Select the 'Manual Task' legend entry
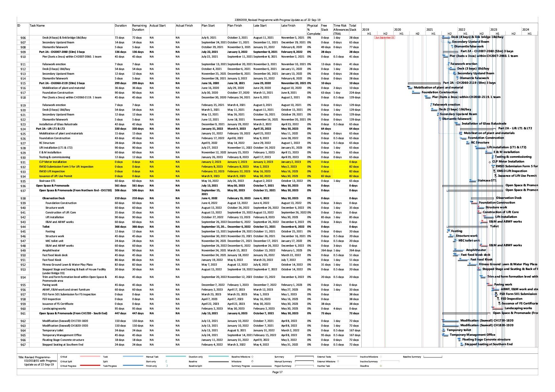This screenshot has width=555, height=392. 152,357
